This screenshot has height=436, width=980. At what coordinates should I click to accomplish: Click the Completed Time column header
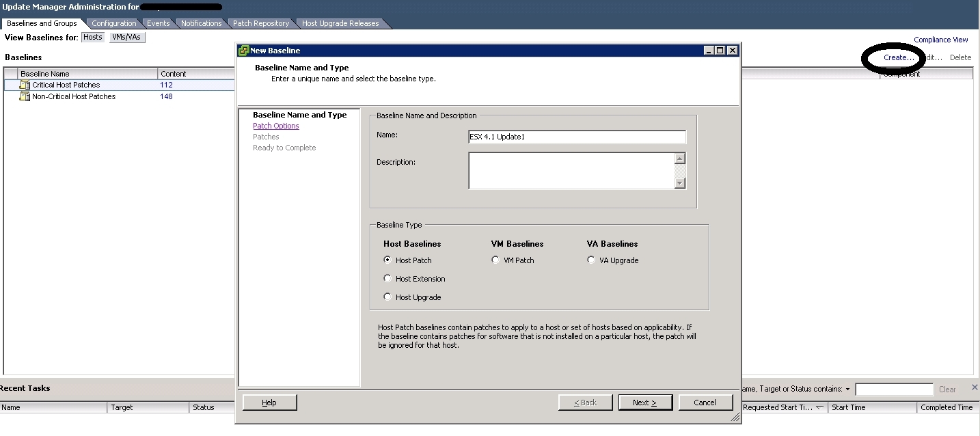[948, 407]
